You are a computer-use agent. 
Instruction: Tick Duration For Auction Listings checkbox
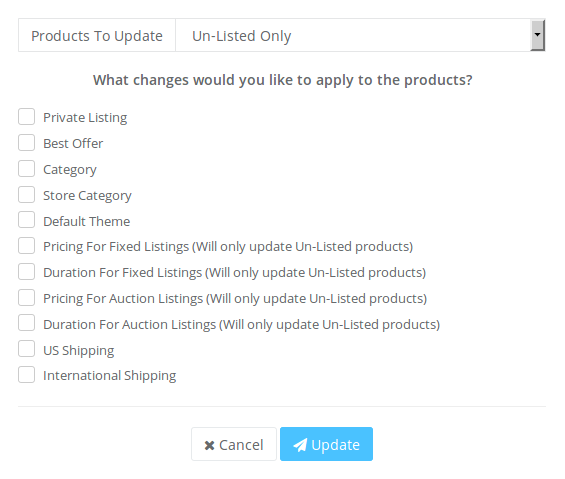point(27,323)
